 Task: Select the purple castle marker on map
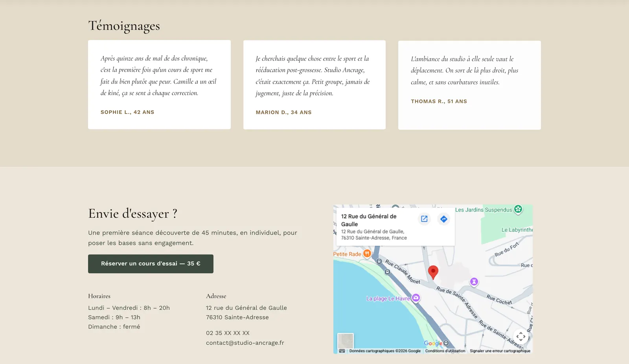tap(474, 282)
